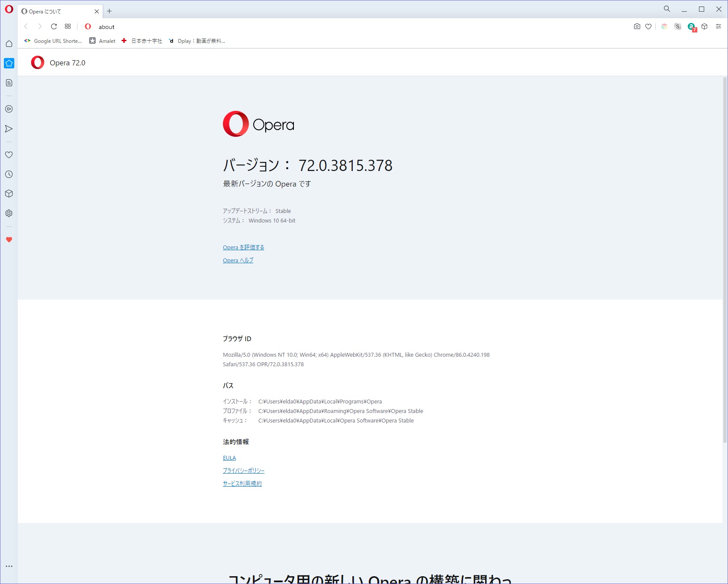Open 'Google URL Shorte...' bookmark
728x584 pixels.
pyautogui.click(x=53, y=41)
